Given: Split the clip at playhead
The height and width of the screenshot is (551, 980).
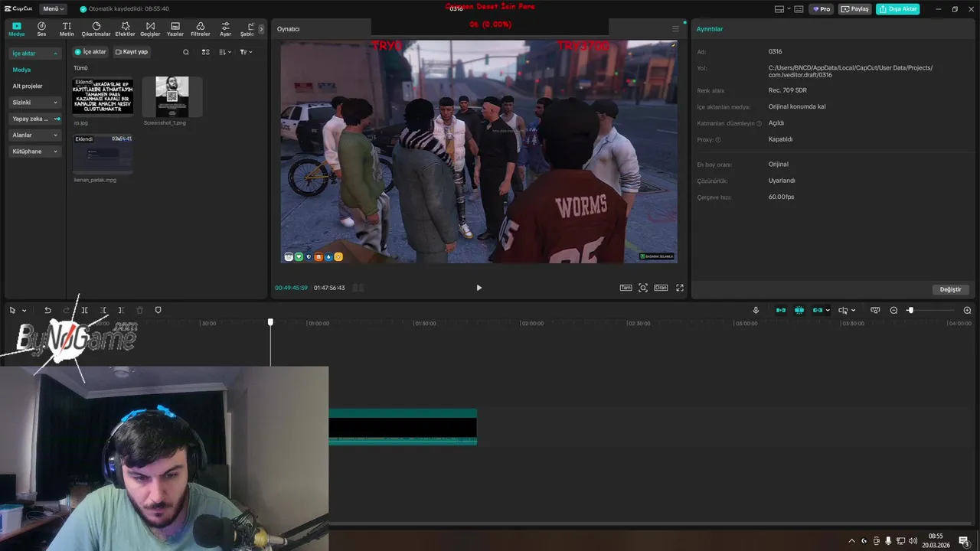Looking at the screenshot, I should (x=84, y=310).
